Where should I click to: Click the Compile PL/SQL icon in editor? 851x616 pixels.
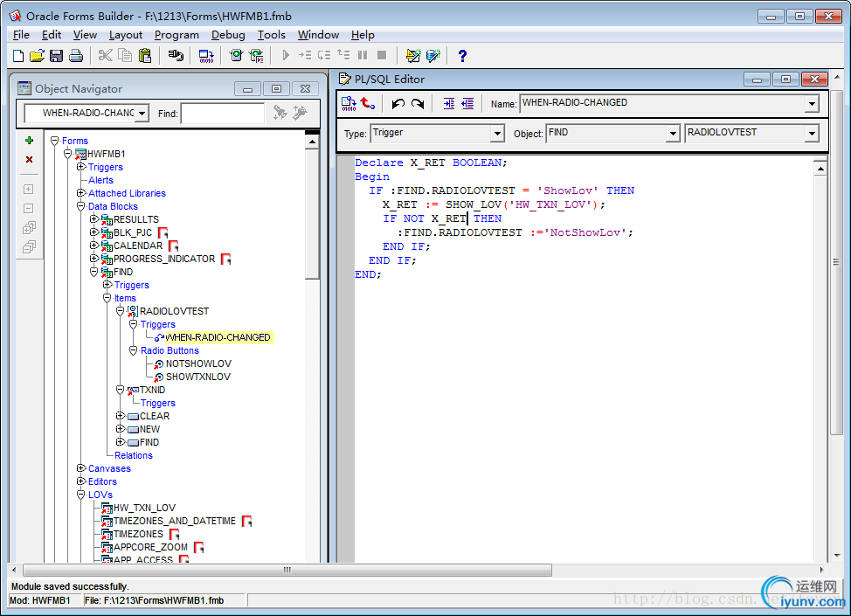pos(349,103)
